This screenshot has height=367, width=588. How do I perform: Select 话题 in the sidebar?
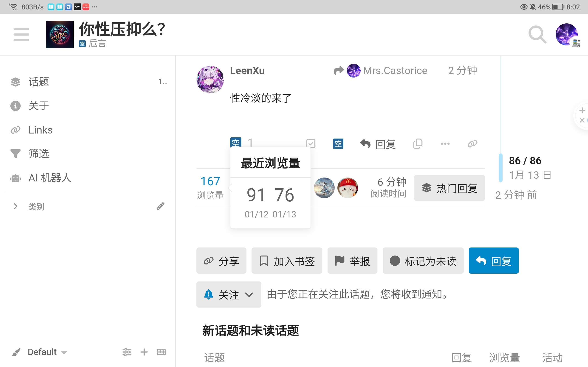pyautogui.click(x=39, y=82)
